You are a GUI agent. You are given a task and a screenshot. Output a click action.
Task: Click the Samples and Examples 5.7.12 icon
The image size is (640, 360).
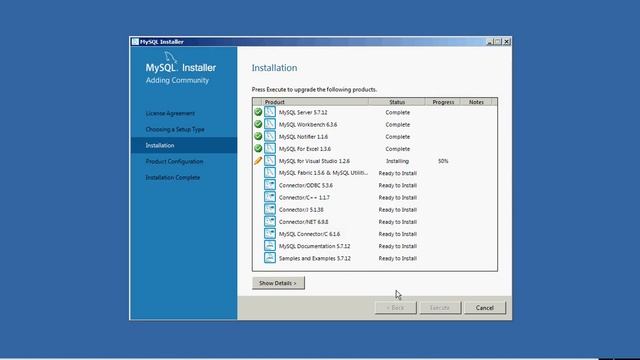pos(270,258)
